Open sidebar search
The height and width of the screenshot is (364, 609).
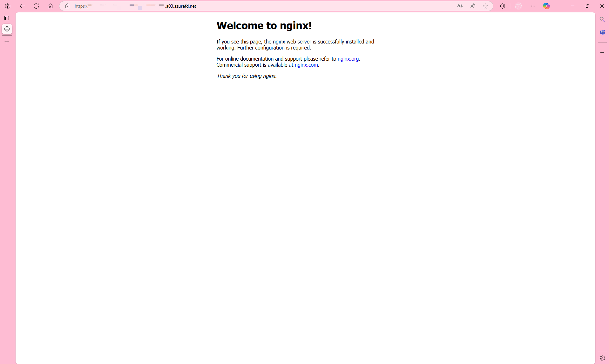click(x=602, y=19)
